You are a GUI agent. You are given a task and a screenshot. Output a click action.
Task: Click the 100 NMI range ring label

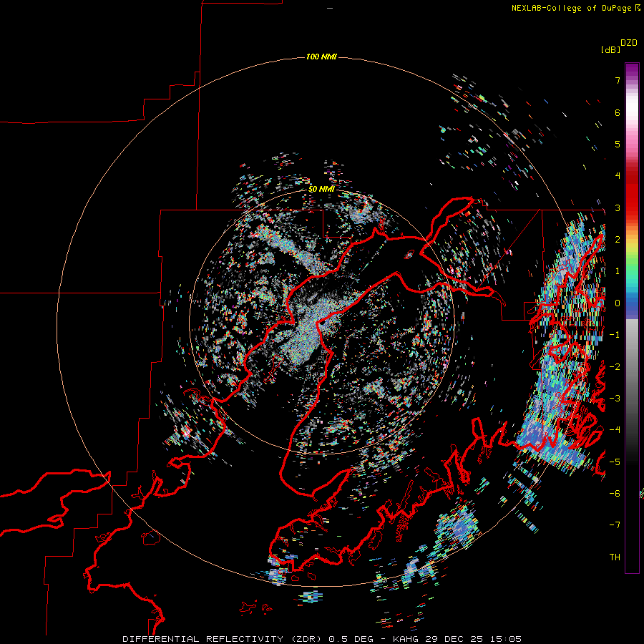tap(321, 57)
